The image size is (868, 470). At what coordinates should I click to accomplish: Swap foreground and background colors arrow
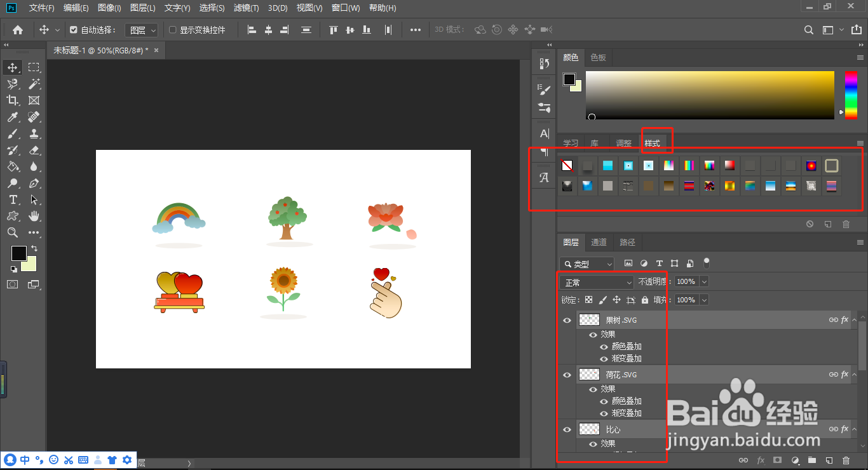pos(34,248)
